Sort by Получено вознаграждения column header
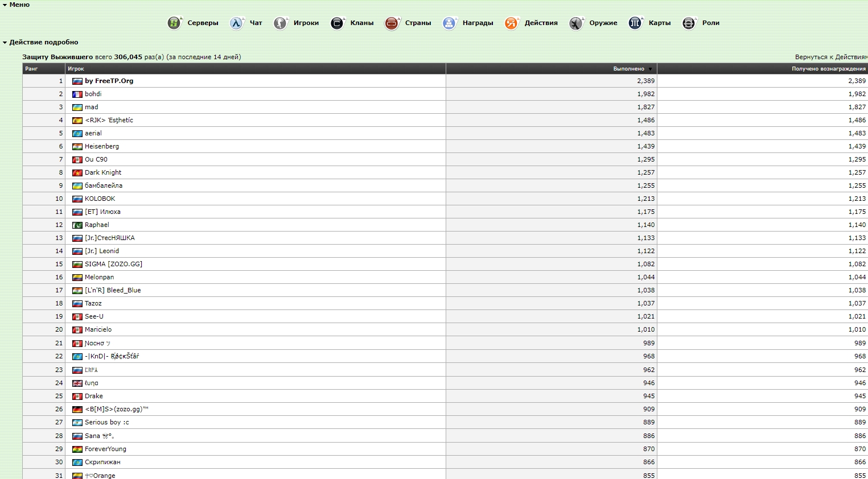868x479 pixels. click(828, 69)
